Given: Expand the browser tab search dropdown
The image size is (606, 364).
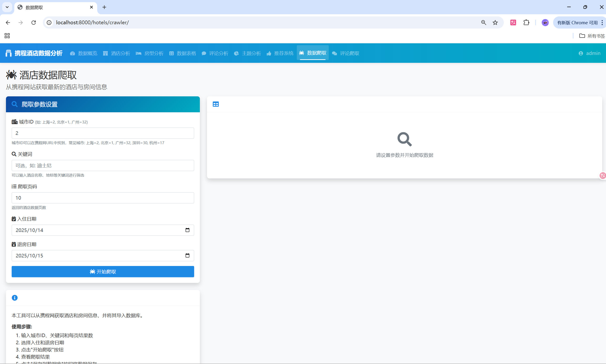Looking at the screenshot, I should pyautogui.click(x=7, y=7).
